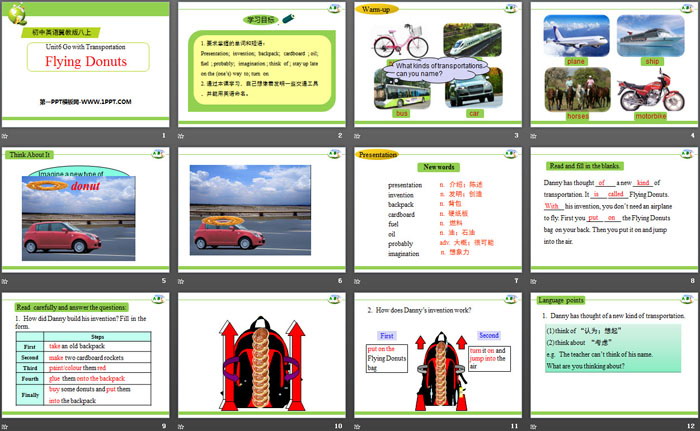Screen dimensions: 700x431
Task: Click the airplane photo on slide 4
Action: click(575, 37)
